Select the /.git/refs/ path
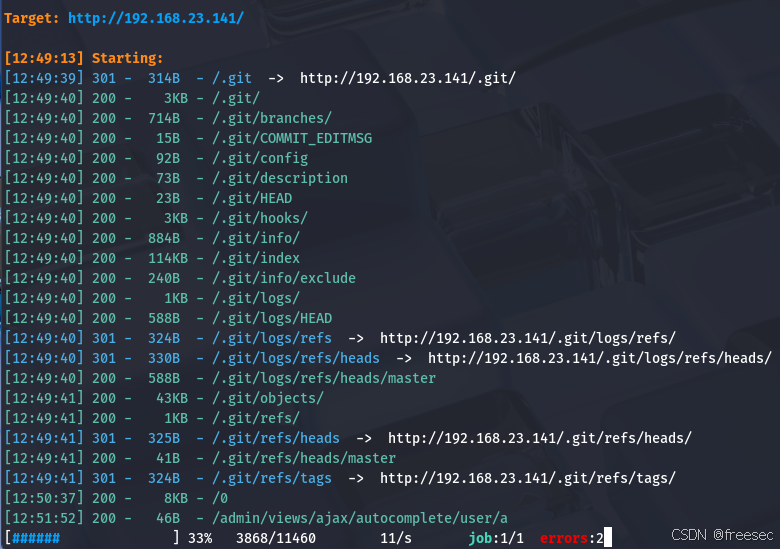780x549 pixels. click(x=256, y=418)
